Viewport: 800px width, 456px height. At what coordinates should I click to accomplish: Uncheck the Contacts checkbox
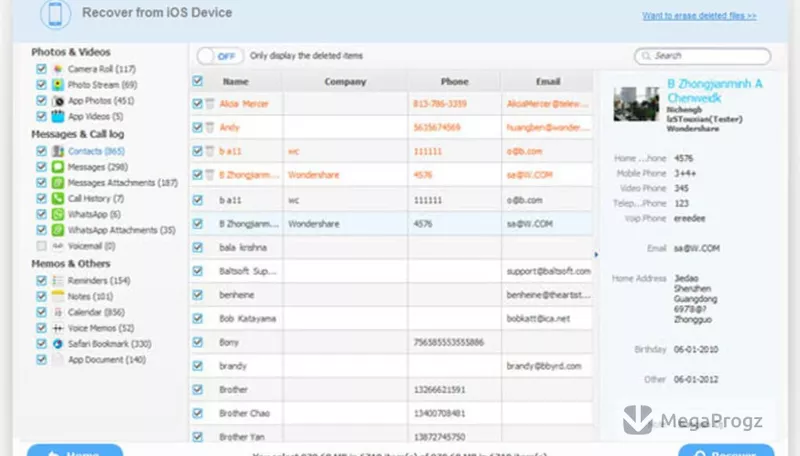[41, 151]
